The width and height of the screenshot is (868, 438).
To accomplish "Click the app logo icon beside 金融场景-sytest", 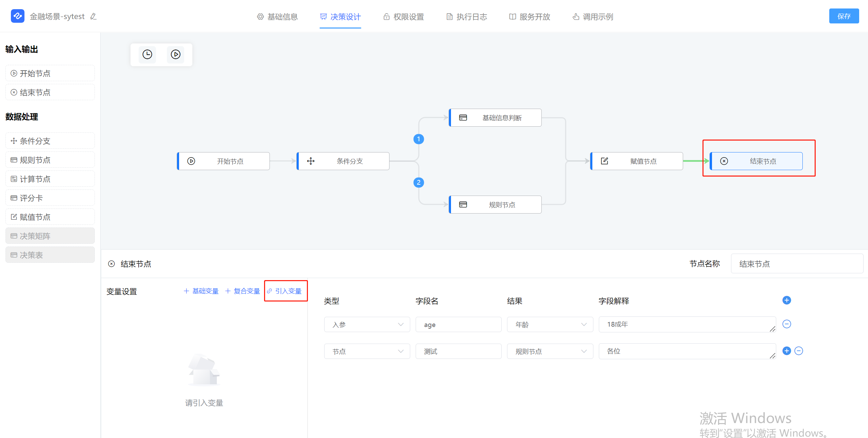I will coord(18,16).
